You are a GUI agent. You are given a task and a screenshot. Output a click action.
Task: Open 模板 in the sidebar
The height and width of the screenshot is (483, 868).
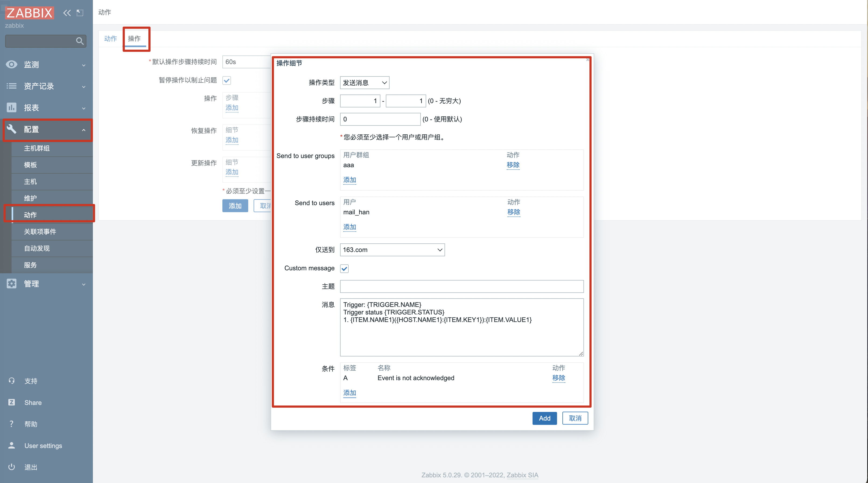[52, 165]
